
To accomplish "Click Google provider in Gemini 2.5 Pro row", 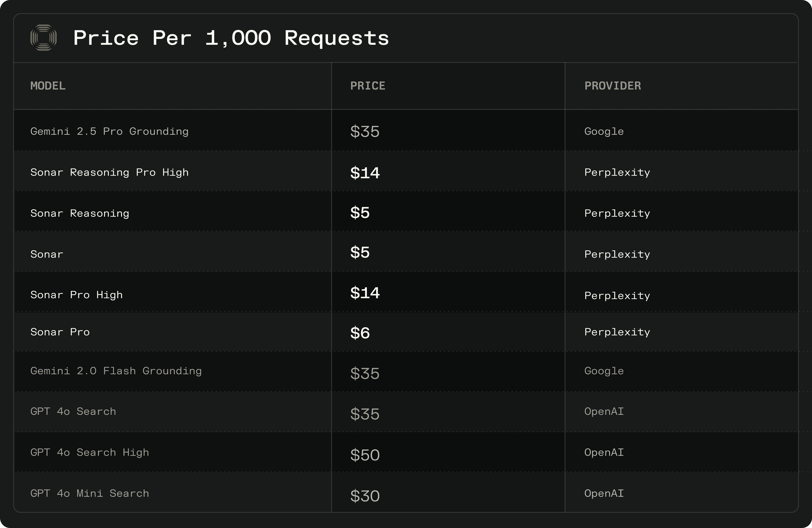I will (604, 132).
